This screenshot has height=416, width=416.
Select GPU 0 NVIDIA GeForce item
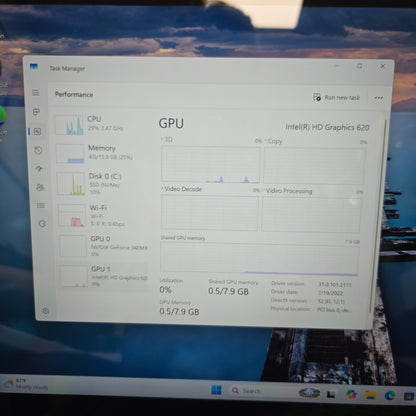pyautogui.click(x=104, y=246)
